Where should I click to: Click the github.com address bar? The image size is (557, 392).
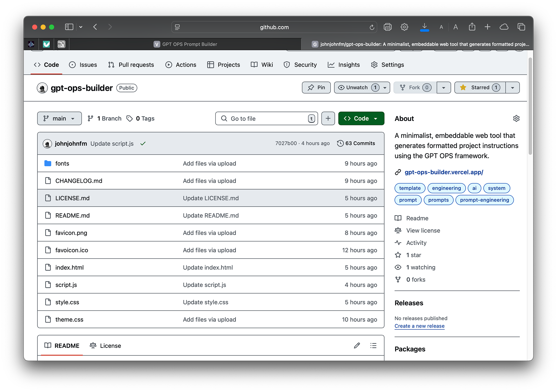[x=274, y=27]
